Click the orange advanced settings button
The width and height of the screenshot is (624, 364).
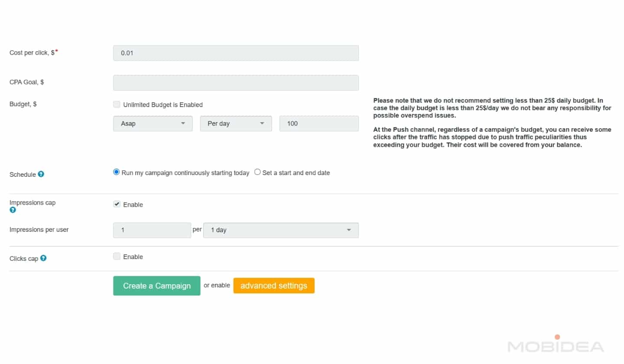pos(273,286)
